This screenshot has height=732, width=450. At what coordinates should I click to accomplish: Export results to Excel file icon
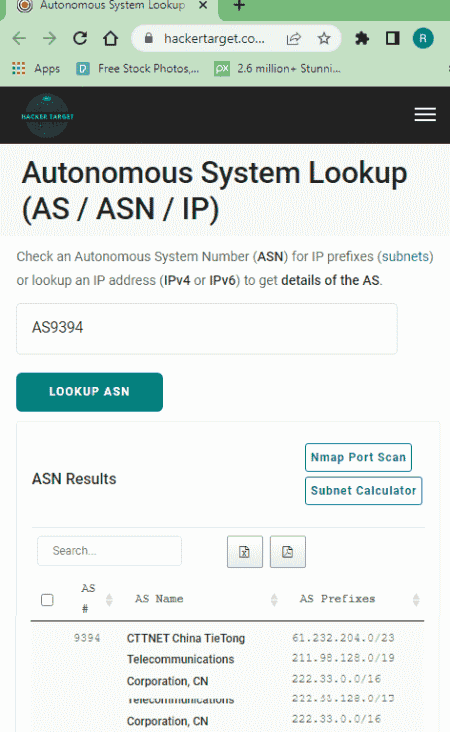(245, 552)
